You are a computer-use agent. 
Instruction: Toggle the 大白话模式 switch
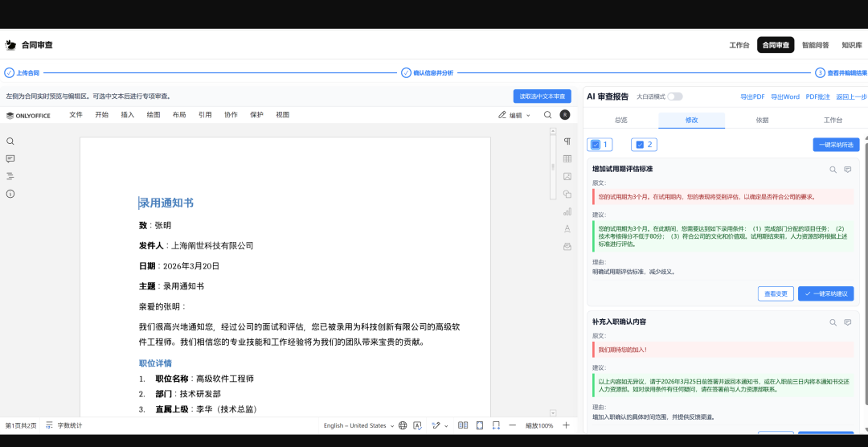tap(675, 96)
